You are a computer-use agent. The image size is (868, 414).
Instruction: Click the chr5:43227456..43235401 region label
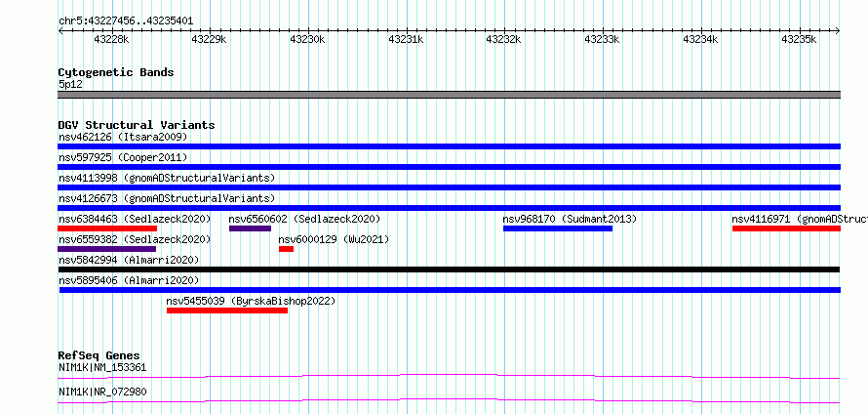pyautogui.click(x=126, y=21)
